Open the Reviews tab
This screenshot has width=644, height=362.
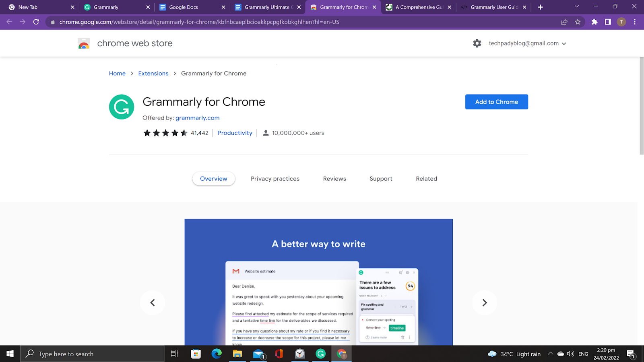click(x=334, y=179)
